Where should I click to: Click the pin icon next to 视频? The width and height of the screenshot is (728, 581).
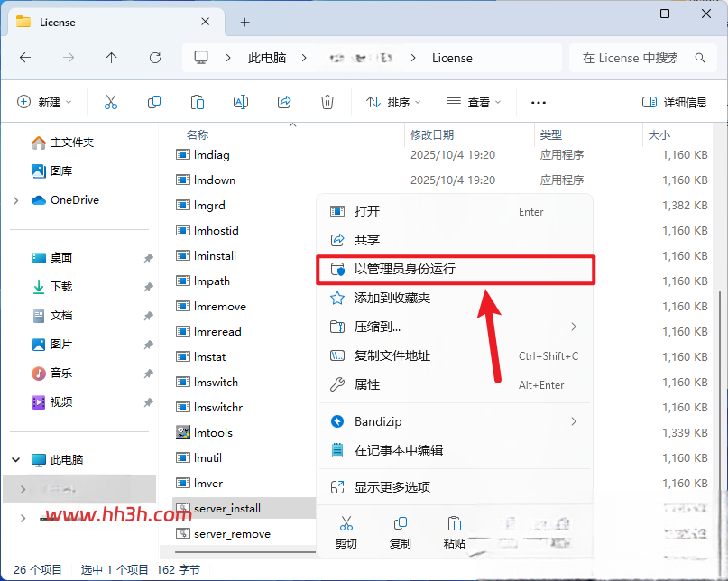[148, 402]
